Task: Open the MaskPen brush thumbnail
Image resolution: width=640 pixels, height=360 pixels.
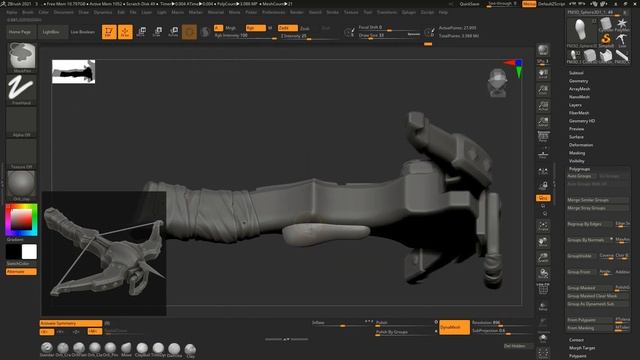Action: pos(22,57)
